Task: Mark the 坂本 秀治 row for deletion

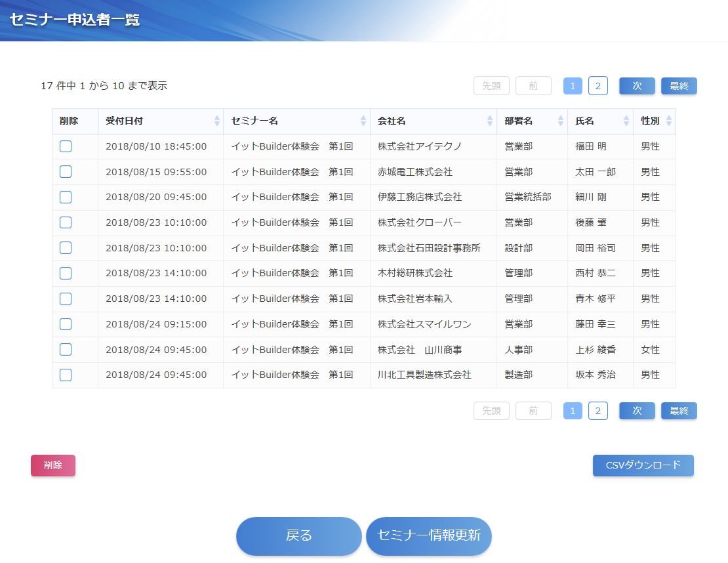Action: [x=66, y=375]
